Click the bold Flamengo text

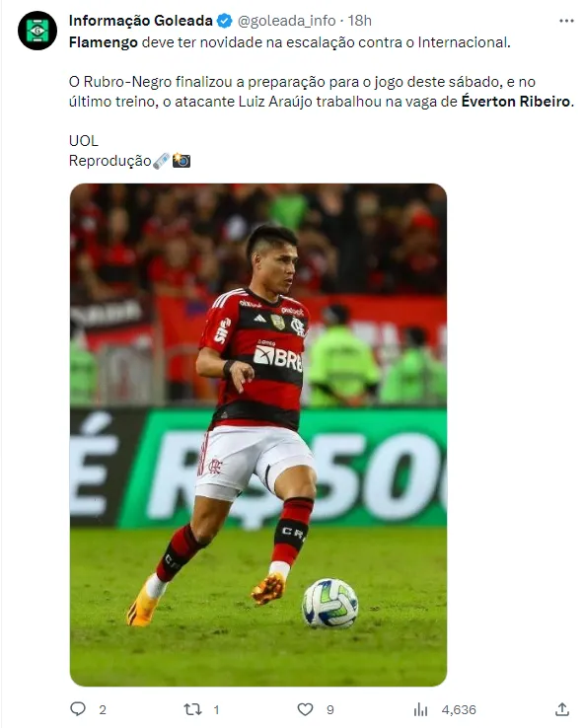click(x=103, y=42)
